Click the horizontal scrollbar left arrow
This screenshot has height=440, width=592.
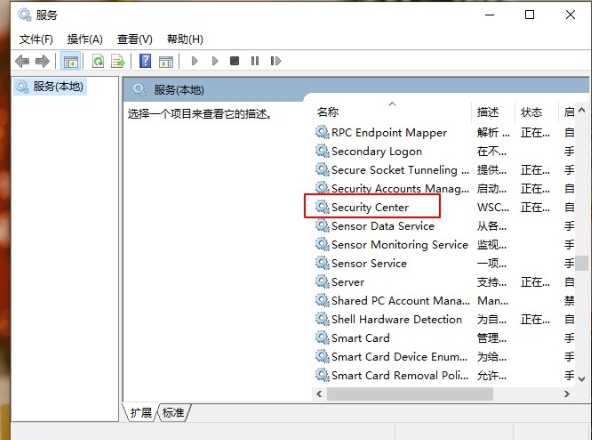(x=319, y=394)
